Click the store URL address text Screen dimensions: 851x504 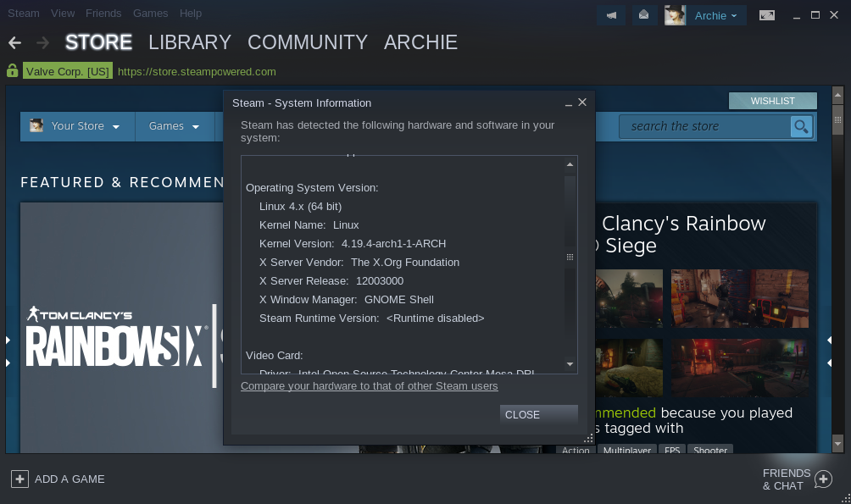pos(197,72)
